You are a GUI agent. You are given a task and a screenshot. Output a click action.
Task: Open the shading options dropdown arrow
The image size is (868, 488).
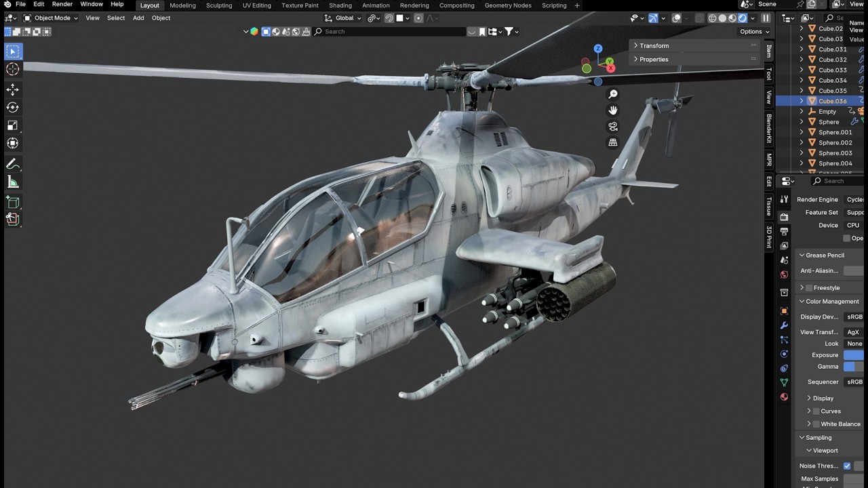pos(753,18)
